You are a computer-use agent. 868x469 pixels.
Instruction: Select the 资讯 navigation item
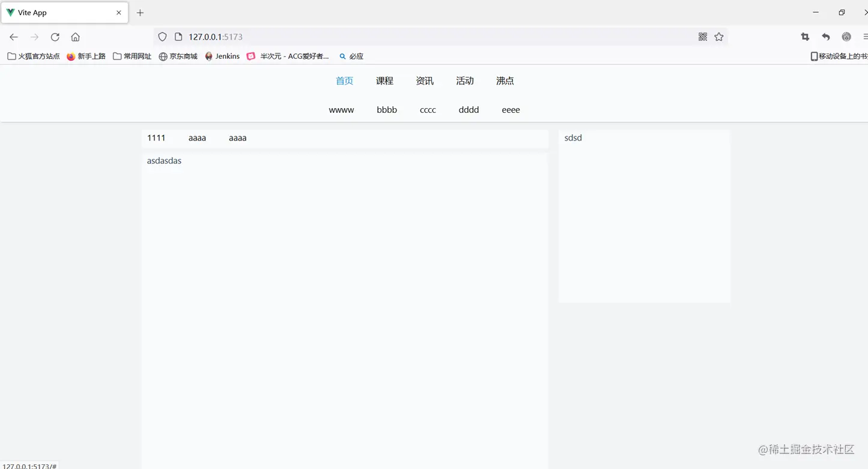[x=425, y=81]
